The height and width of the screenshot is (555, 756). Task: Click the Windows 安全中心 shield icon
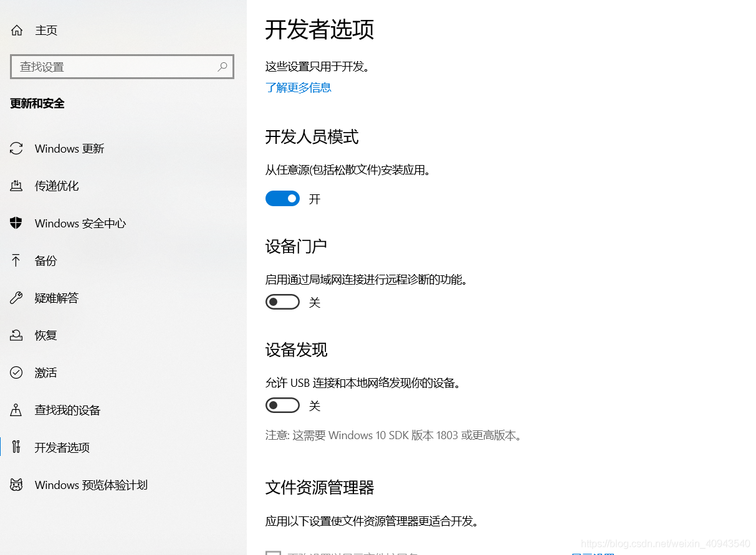16,223
